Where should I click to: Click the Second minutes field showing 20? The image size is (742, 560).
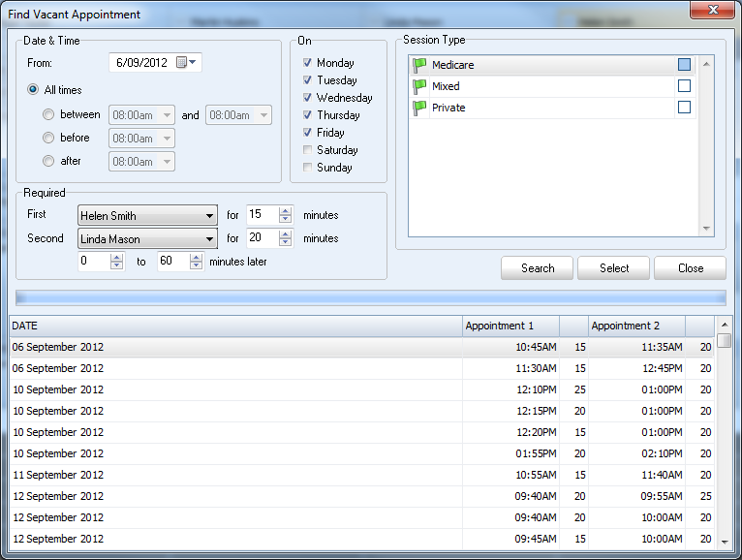(263, 238)
